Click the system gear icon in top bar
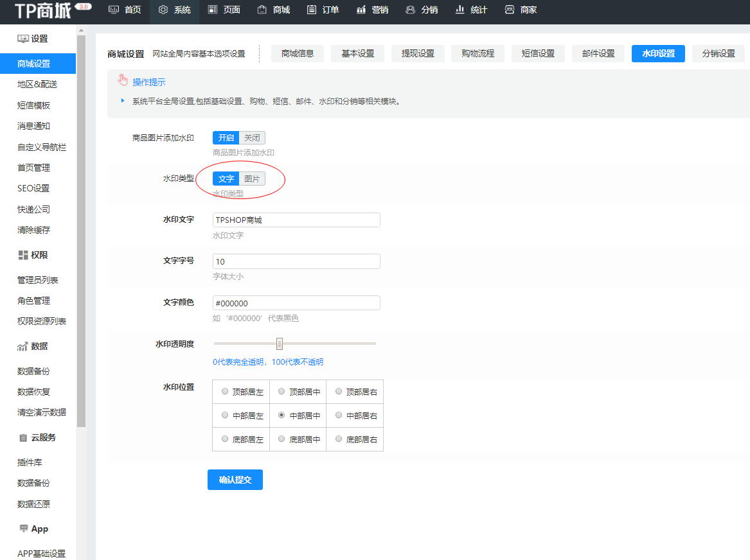The image size is (750, 560). pos(163,10)
